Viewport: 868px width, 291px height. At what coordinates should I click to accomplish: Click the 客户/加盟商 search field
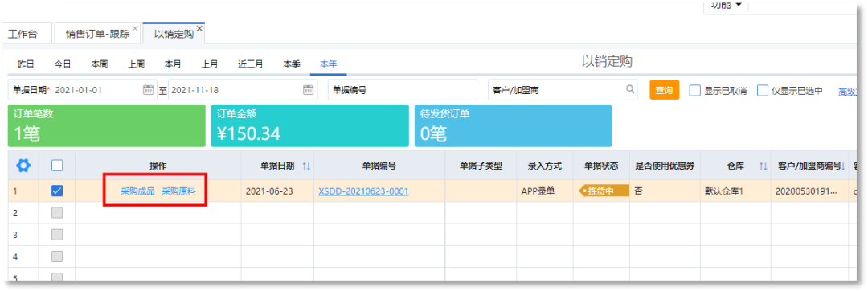pyautogui.click(x=563, y=89)
